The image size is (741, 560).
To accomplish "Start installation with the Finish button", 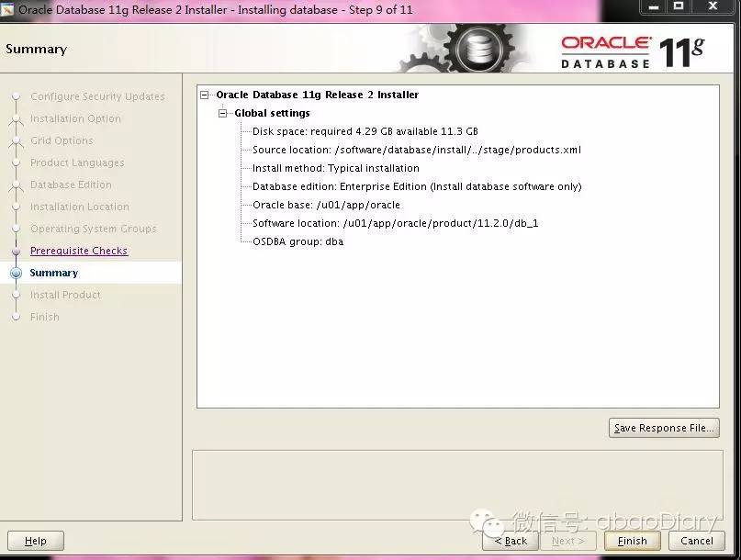I will [x=633, y=541].
